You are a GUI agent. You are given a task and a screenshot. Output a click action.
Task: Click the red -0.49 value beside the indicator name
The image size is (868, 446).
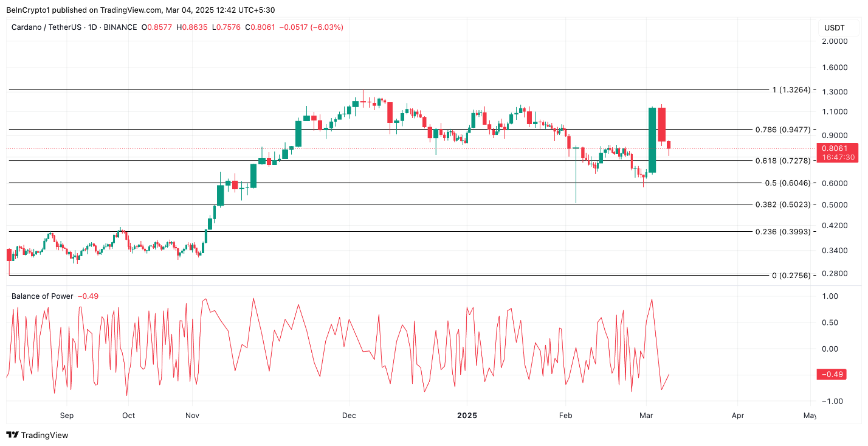coord(88,296)
